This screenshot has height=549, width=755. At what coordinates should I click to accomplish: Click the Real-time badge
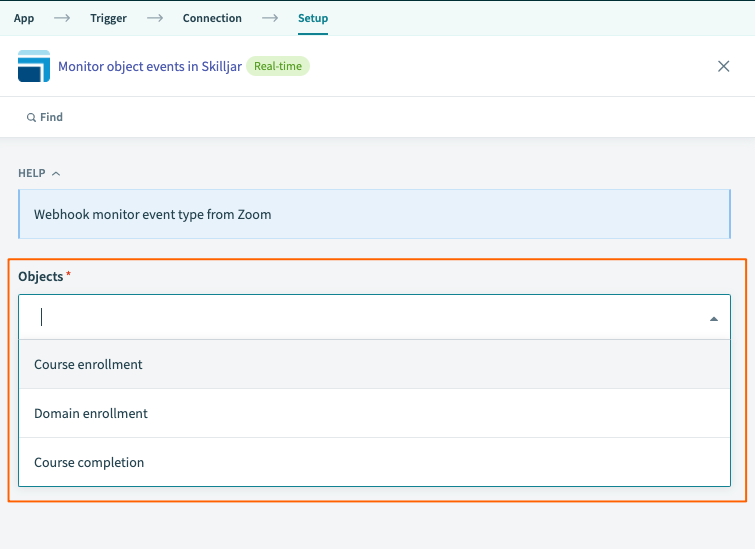pos(278,66)
